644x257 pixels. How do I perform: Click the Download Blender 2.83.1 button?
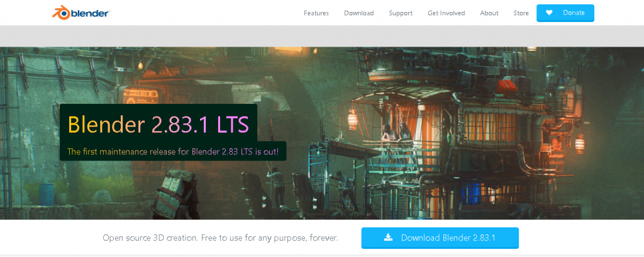click(x=440, y=237)
